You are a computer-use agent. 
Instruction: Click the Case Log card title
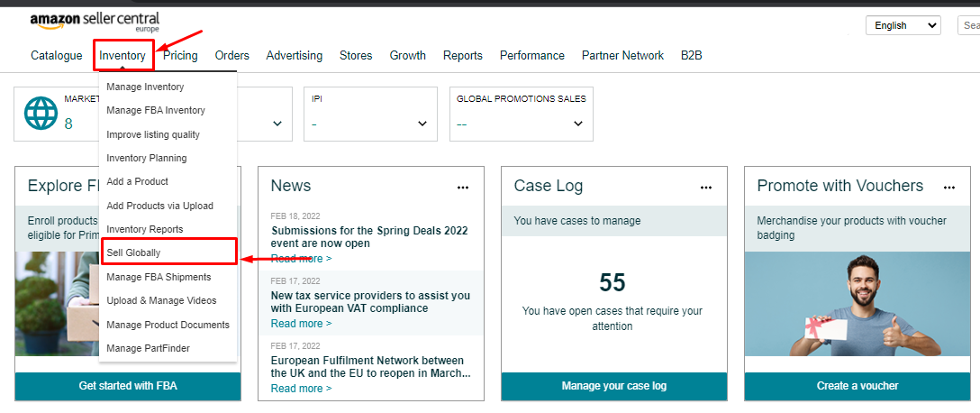click(x=549, y=186)
